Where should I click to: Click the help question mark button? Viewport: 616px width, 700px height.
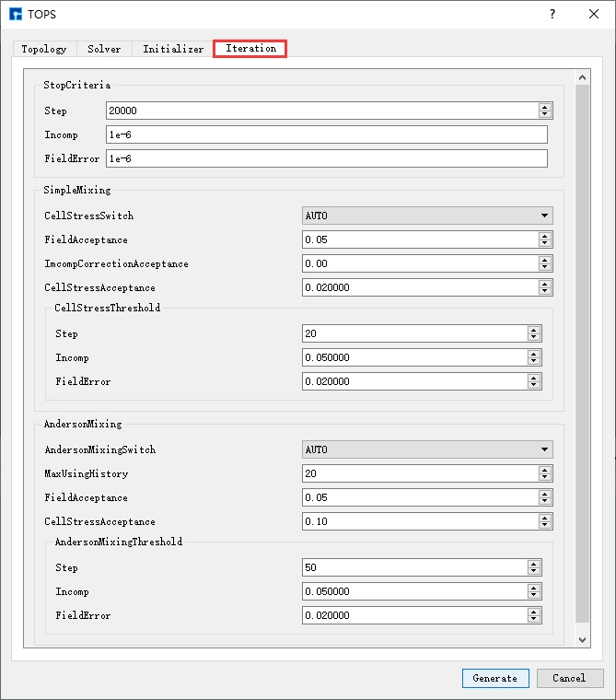552,14
